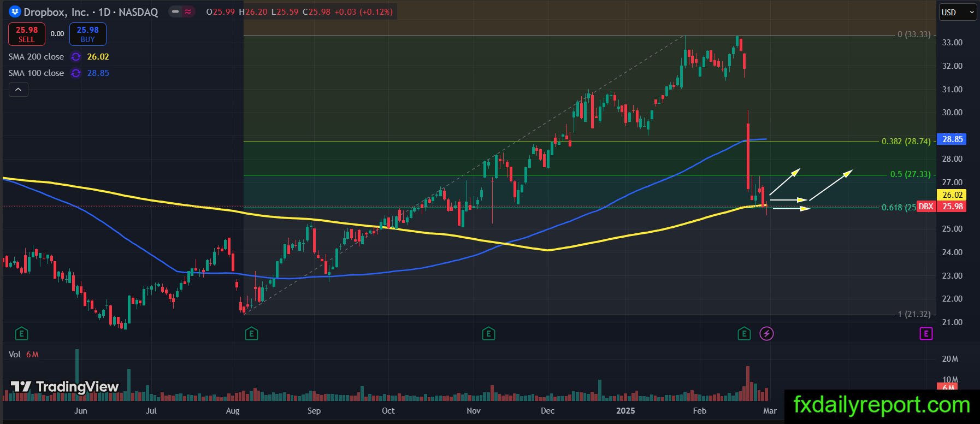Toggle the grey market status pill
Screen dimensions: 980x424
[x=175, y=11]
